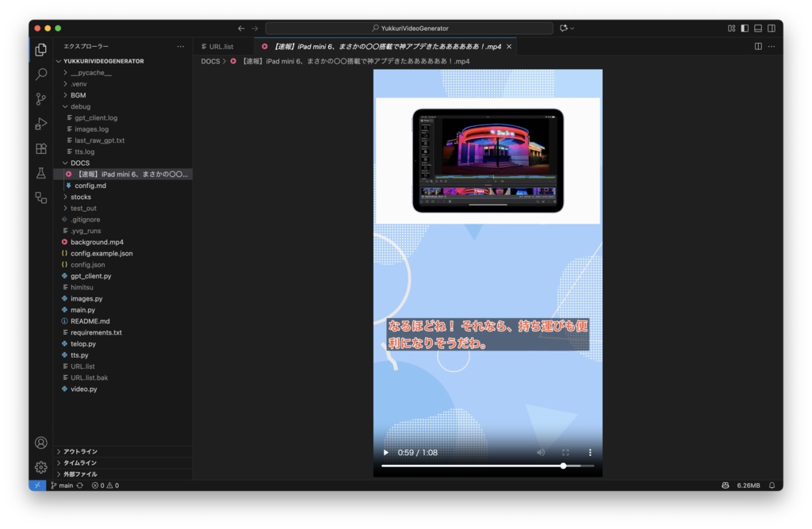The height and width of the screenshot is (529, 812).
Task: Toggle the secondary side bar layout control
Action: [x=770, y=27]
